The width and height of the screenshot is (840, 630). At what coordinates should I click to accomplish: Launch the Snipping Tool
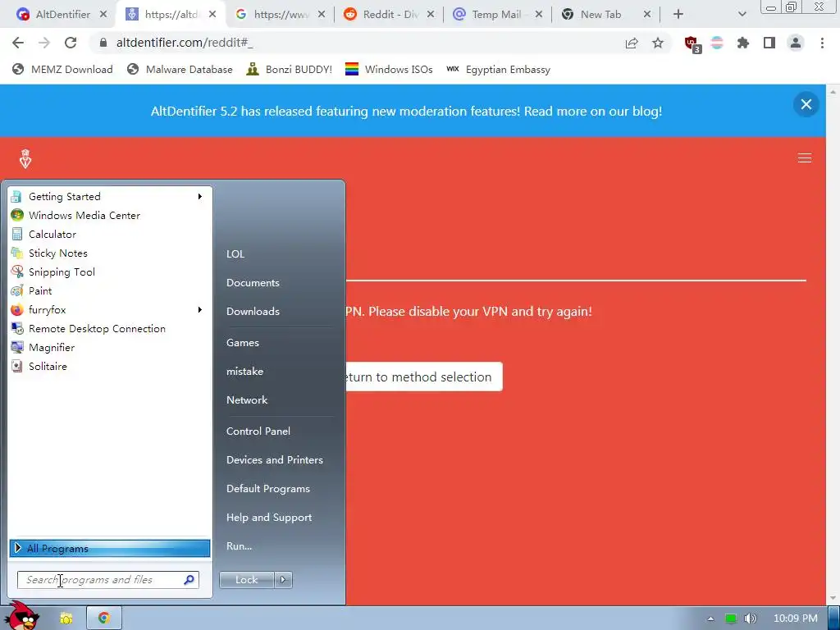[109, 272]
